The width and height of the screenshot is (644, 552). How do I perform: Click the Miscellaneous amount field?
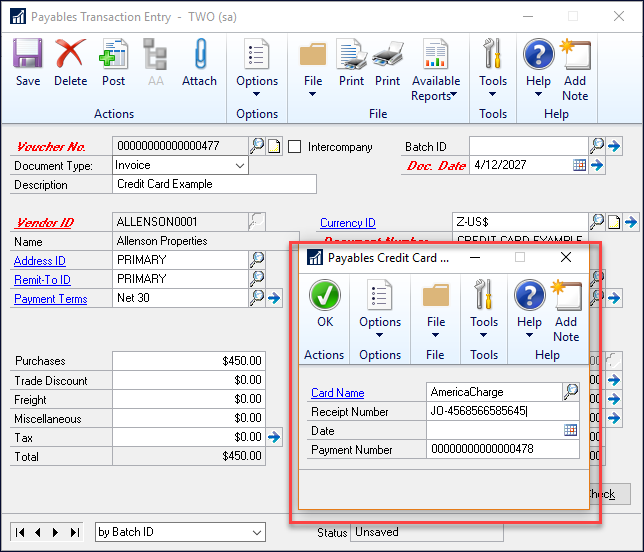189,418
